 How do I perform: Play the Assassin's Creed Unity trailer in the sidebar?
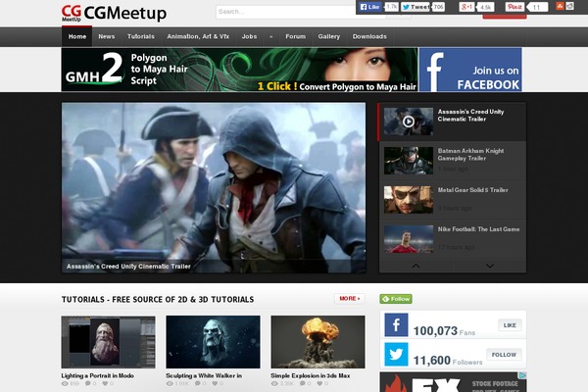click(x=409, y=122)
